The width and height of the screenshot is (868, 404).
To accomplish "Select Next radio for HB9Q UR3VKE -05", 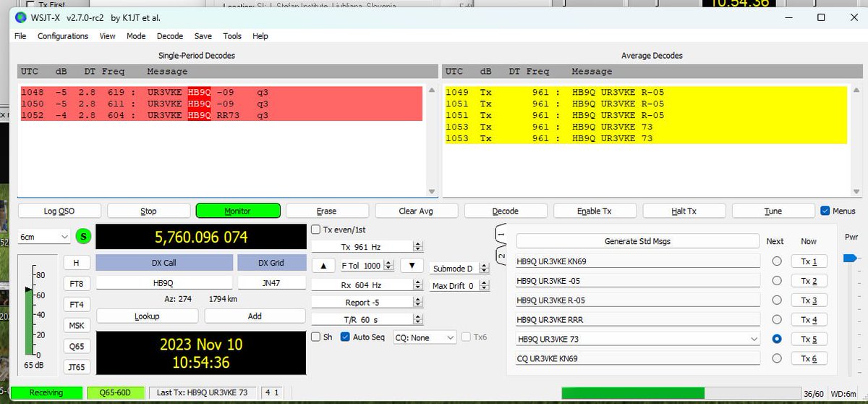I will pyautogui.click(x=776, y=281).
